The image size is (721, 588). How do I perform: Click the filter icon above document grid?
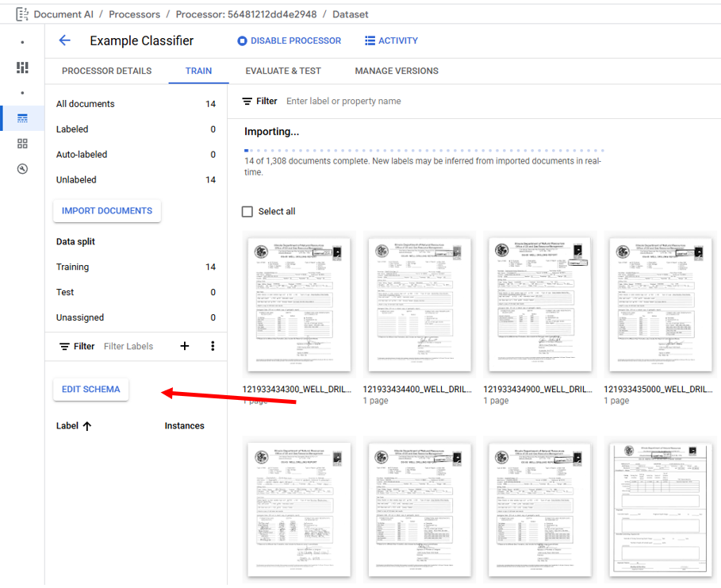pos(247,102)
